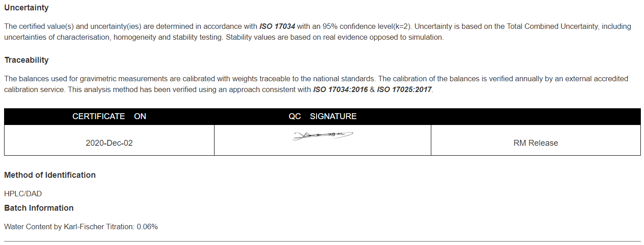Screen dimensions: 644x245
Task: Click the Batch Information heading
Action: pos(39,208)
